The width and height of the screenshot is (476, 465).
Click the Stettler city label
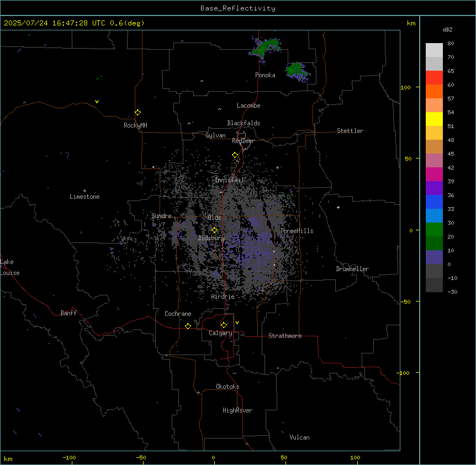[350, 131]
